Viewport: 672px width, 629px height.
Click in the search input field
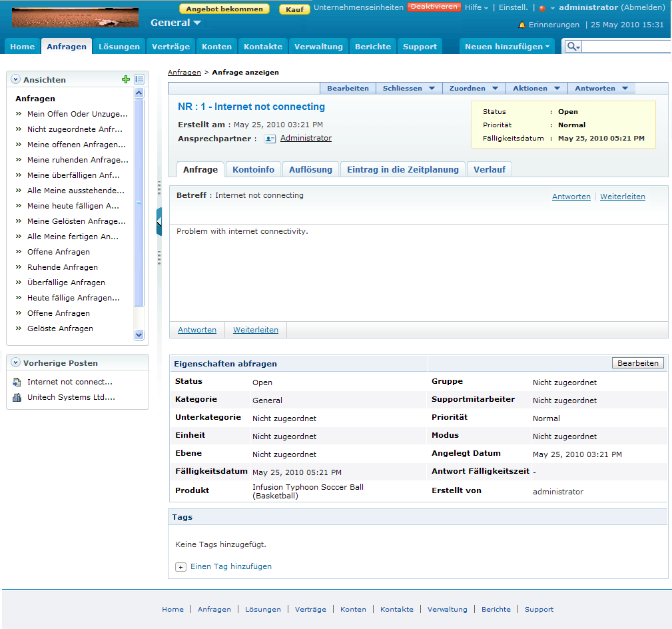pos(626,46)
